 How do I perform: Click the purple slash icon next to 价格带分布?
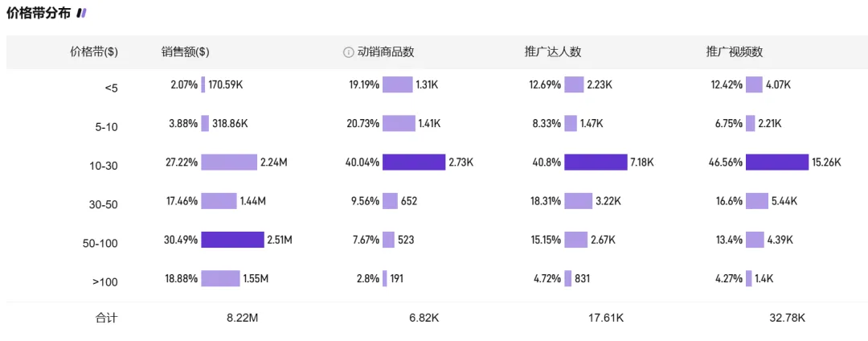click(x=81, y=13)
